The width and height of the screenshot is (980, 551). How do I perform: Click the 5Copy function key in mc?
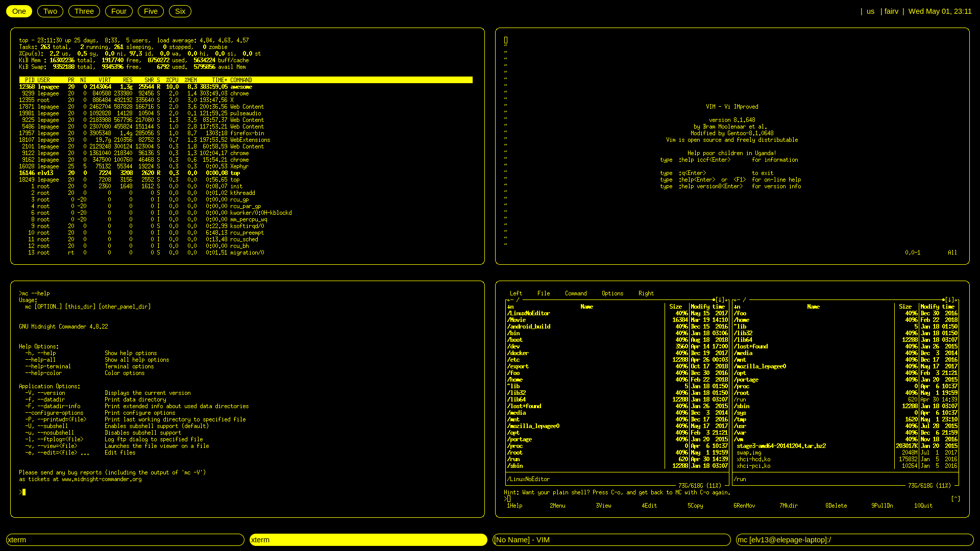click(x=695, y=506)
